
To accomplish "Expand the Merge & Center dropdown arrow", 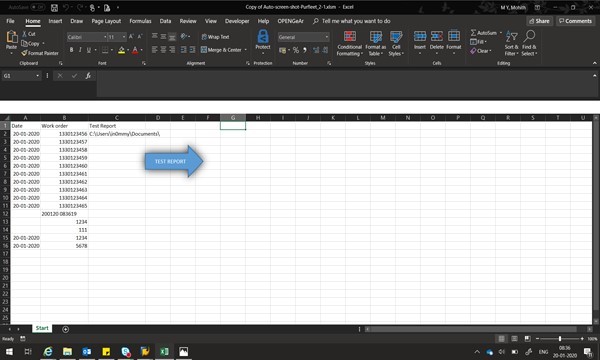I will [245, 50].
